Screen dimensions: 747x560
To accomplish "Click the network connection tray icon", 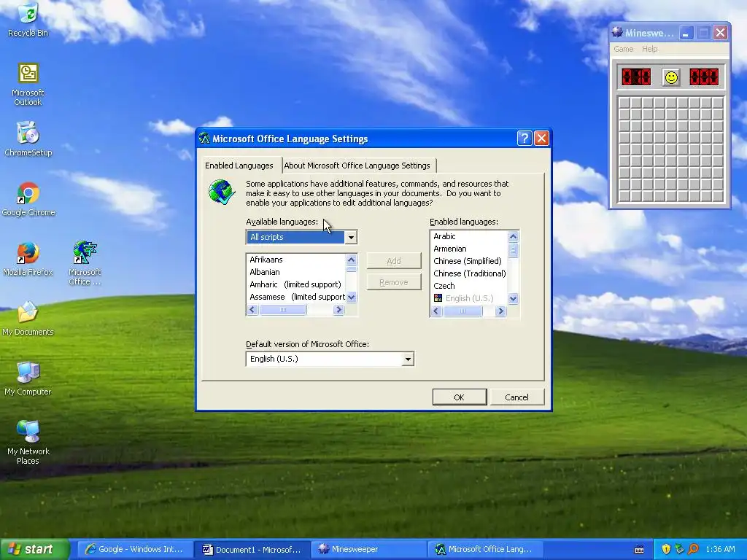I will pos(679,549).
